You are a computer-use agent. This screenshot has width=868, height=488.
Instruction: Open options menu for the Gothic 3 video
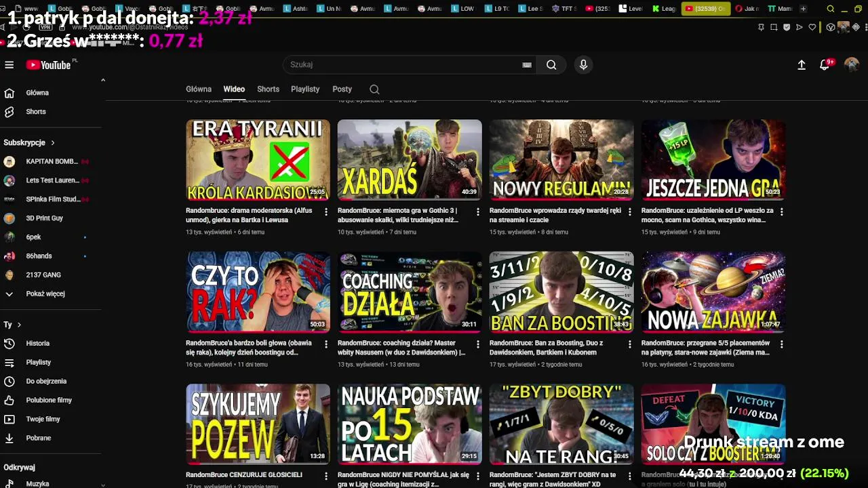click(x=478, y=211)
